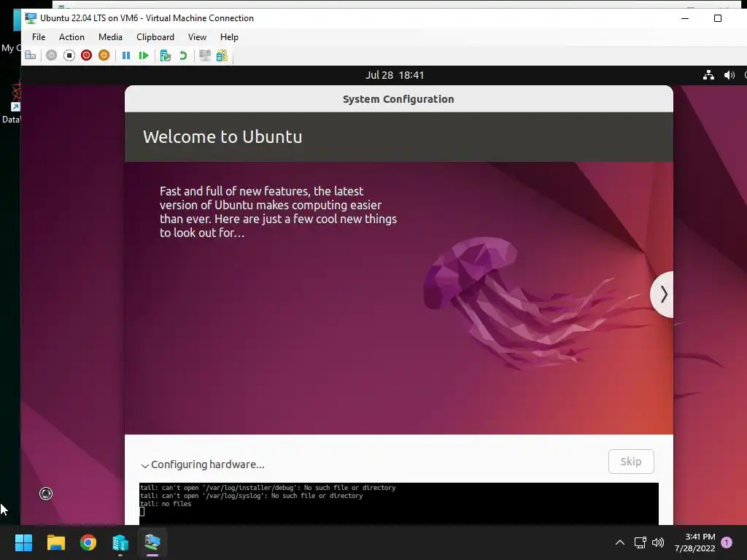The image size is (747, 560).
Task: Open the Ubuntu top bar volume icon
Action: click(x=729, y=75)
